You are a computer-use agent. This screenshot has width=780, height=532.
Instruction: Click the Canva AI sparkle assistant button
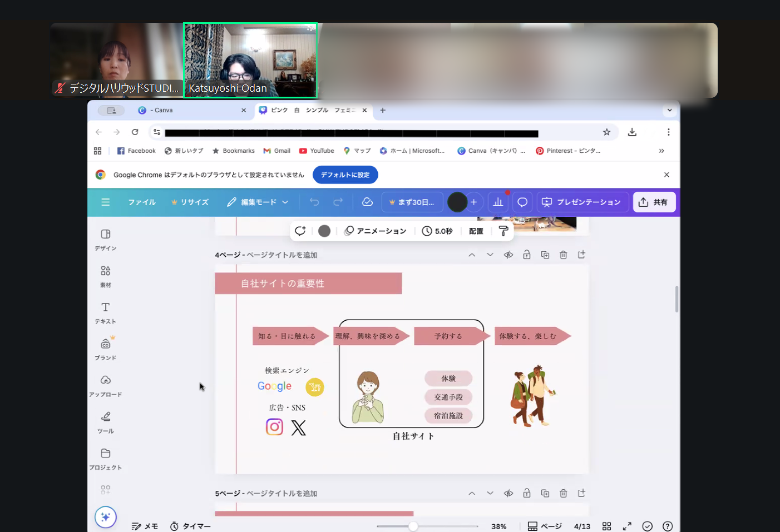105,517
